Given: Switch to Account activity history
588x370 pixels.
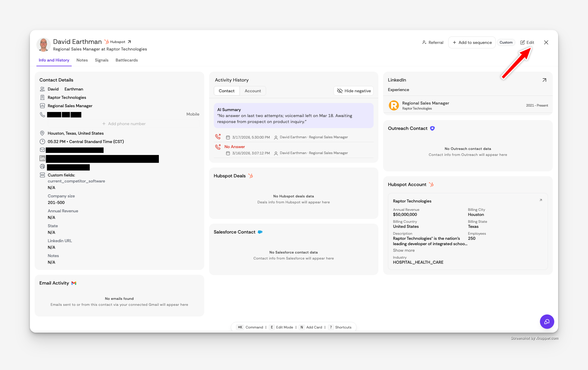Looking at the screenshot, I should click(x=253, y=91).
